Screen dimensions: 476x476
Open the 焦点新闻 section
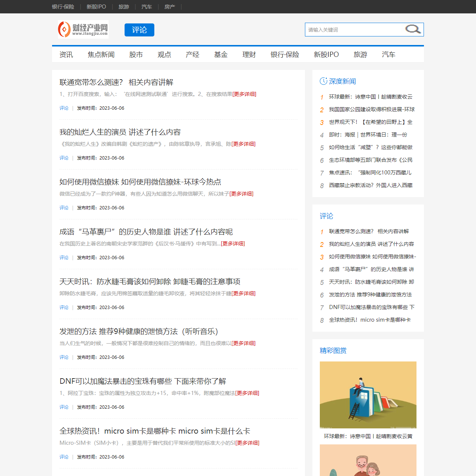pos(101,54)
